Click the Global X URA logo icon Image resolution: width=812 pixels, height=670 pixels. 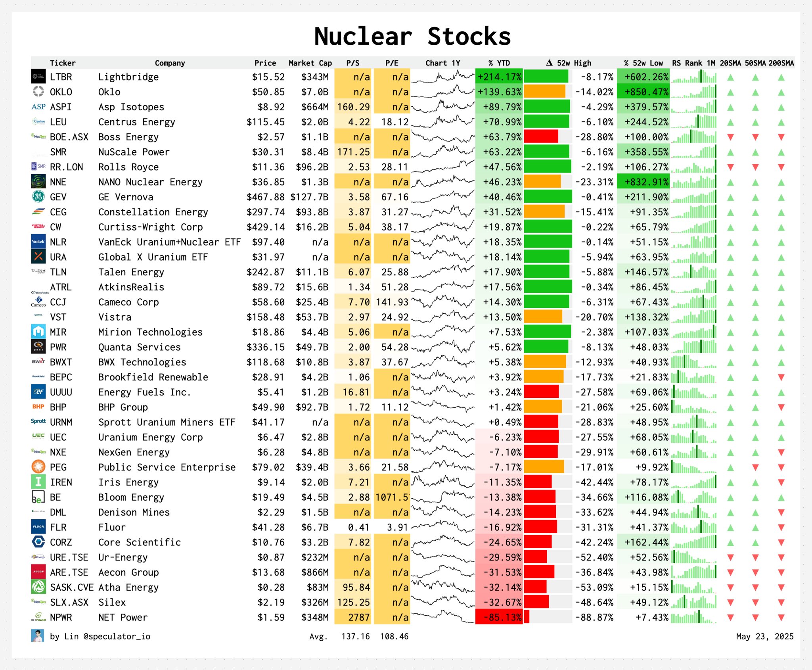pyautogui.click(x=38, y=257)
